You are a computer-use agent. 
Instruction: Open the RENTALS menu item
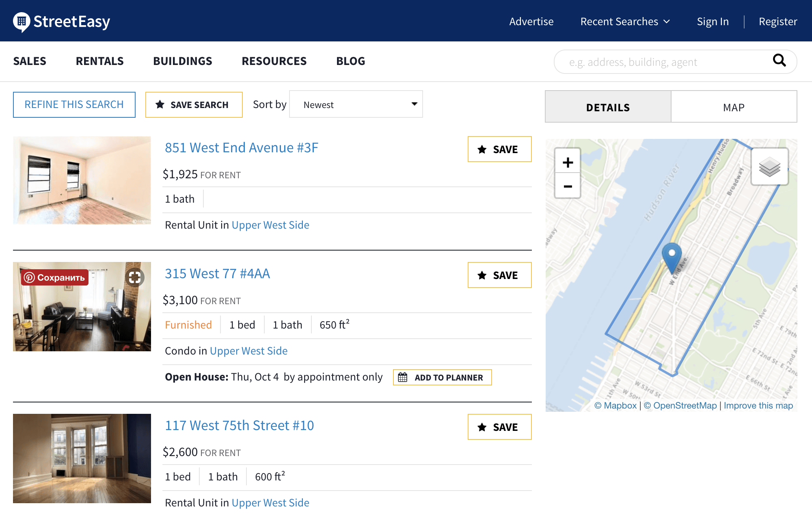point(100,61)
